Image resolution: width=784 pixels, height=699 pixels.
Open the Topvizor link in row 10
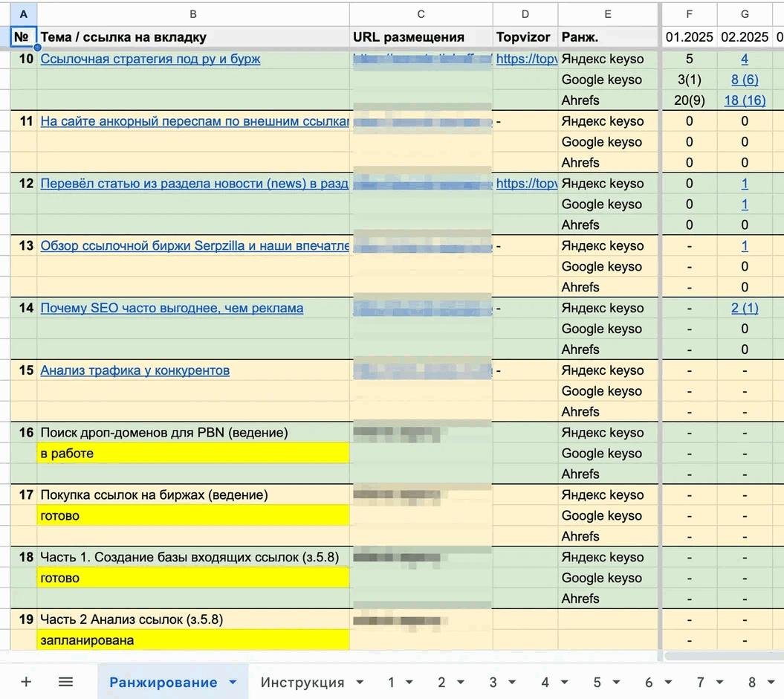pos(526,59)
